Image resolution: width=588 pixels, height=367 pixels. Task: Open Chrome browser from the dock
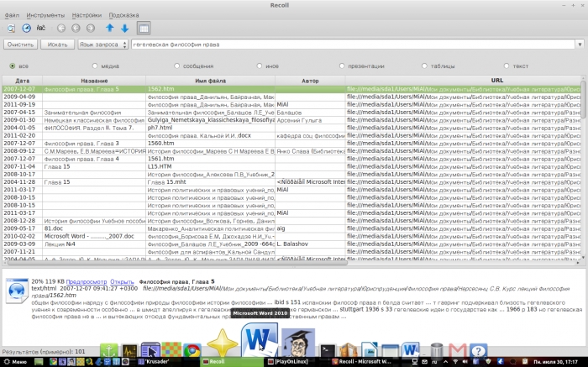[x=192, y=350]
